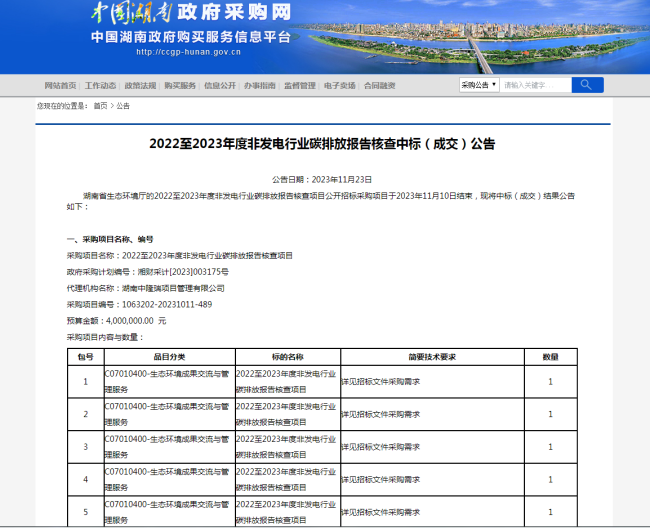
Task: Click the 品目分类 table column header
Action: [x=168, y=356]
